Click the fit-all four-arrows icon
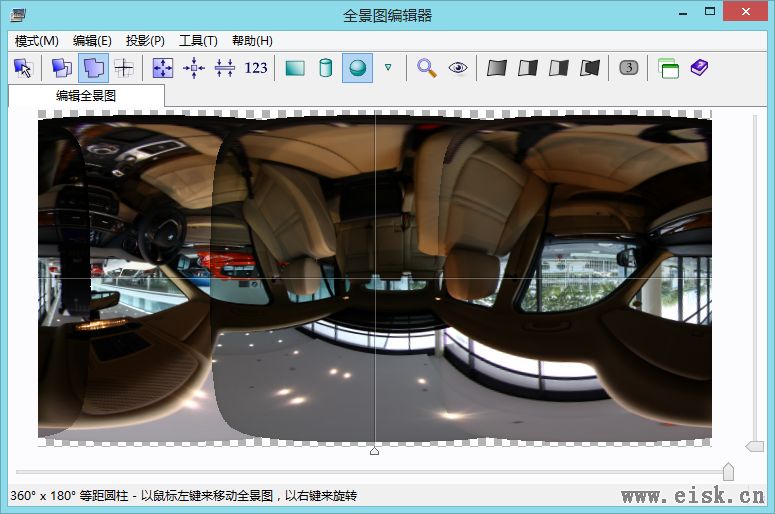Viewport: 775px width, 514px height. pyautogui.click(x=162, y=68)
